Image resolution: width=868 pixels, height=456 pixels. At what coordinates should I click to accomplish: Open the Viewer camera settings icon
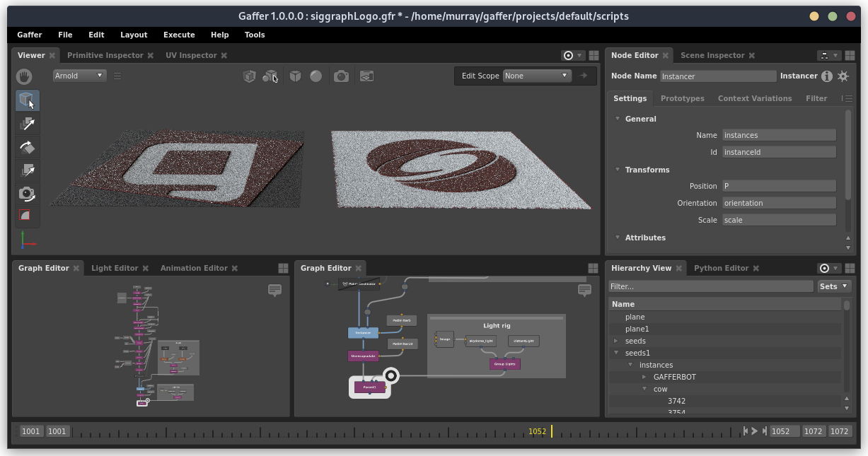[x=342, y=76]
